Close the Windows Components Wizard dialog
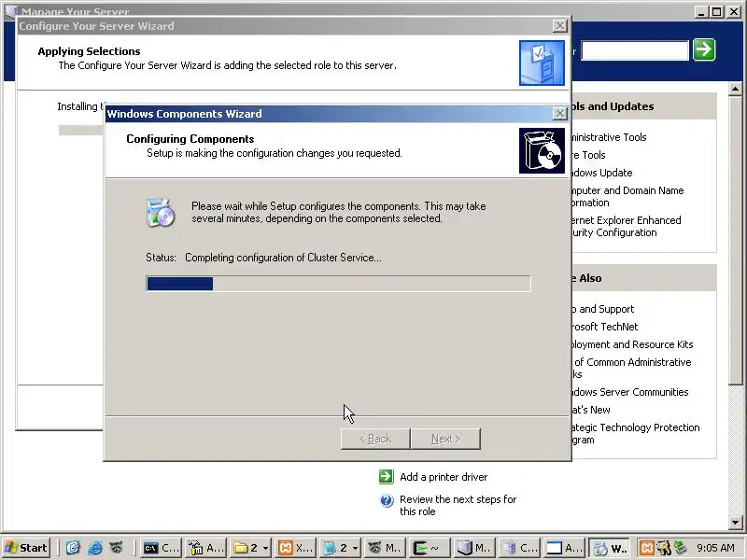Image resolution: width=747 pixels, height=560 pixels. click(559, 114)
